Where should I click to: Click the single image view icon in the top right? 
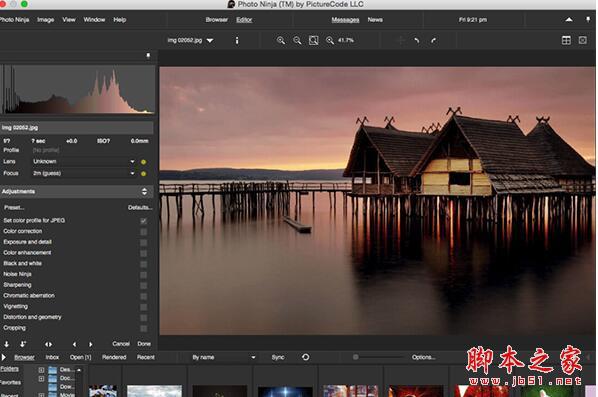tap(582, 40)
